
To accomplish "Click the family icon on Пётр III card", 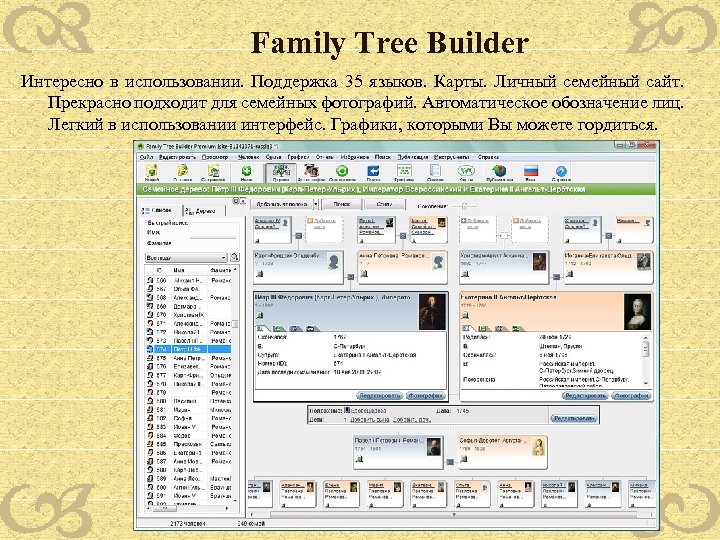I will (x=260, y=315).
